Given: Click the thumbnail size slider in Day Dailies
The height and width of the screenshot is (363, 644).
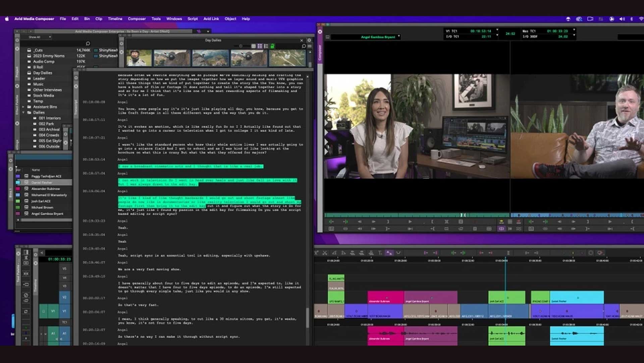Looking at the screenshot, I should coord(241,46).
